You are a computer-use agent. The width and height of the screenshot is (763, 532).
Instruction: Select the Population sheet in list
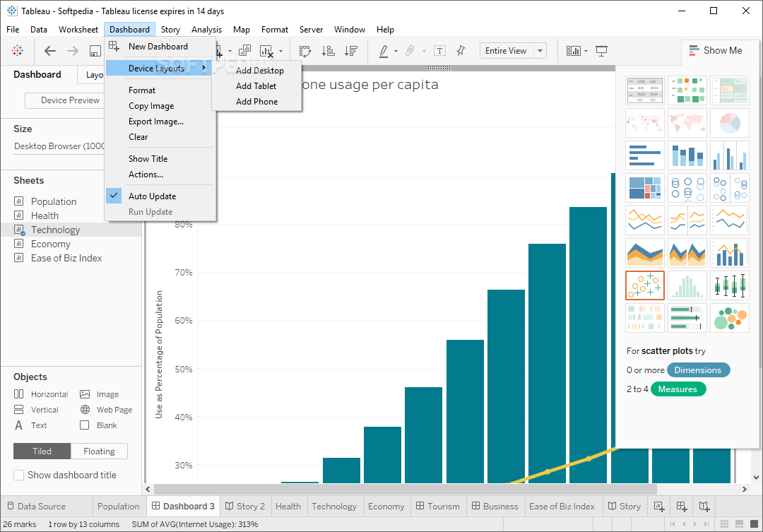pyautogui.click(x=54, y=201)
